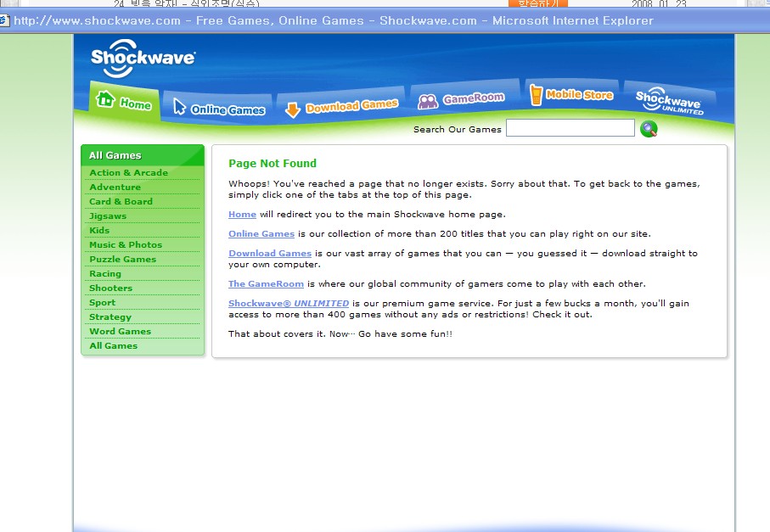The width and height of the screenshot is (770, 532).
Task: Open the Card & Board category
Action: coord(121,201)
